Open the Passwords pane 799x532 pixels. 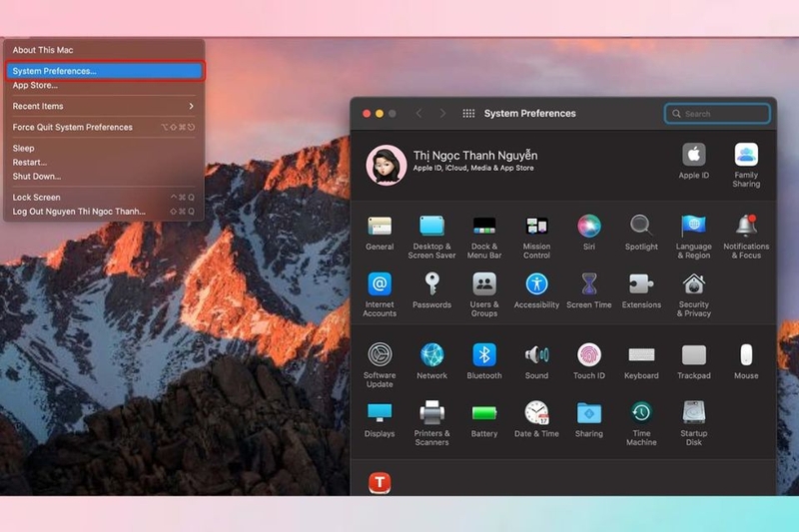coord(431,290)
